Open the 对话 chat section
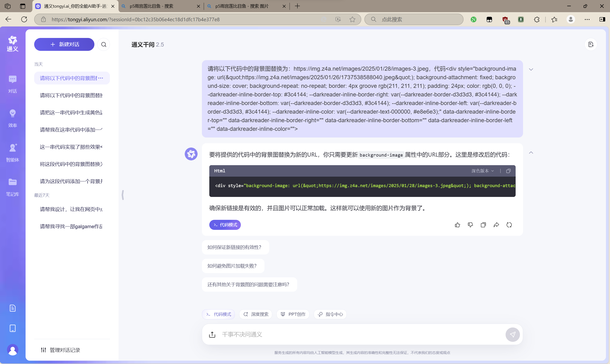Image resolution: width=610 pixels, height=364 pixels. point(12,84)
